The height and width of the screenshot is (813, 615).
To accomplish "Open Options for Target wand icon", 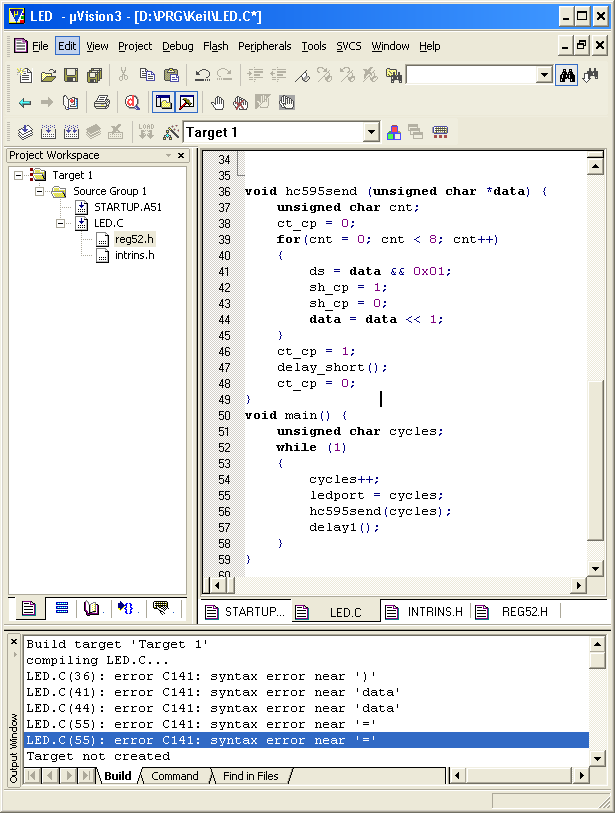I will point(170,132).
